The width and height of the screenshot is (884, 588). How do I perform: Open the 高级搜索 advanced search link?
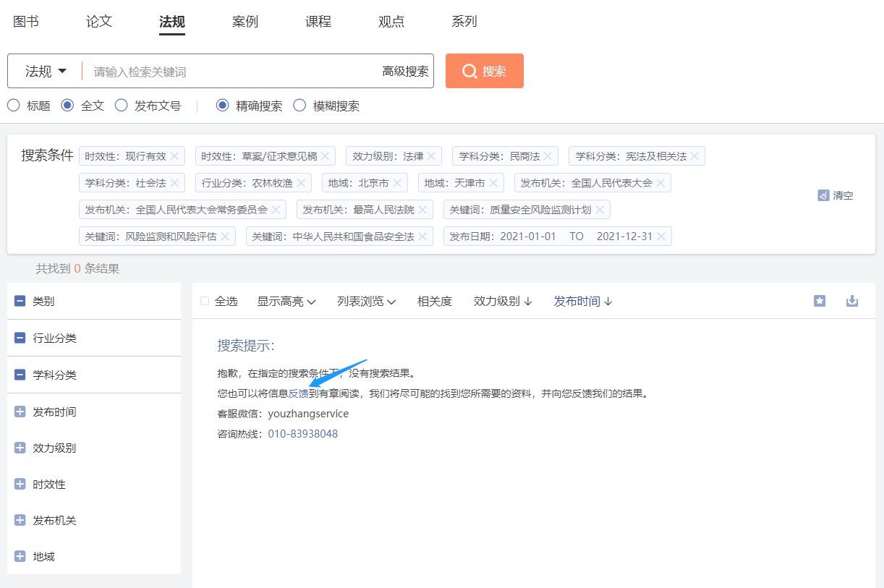pos(405,72)
